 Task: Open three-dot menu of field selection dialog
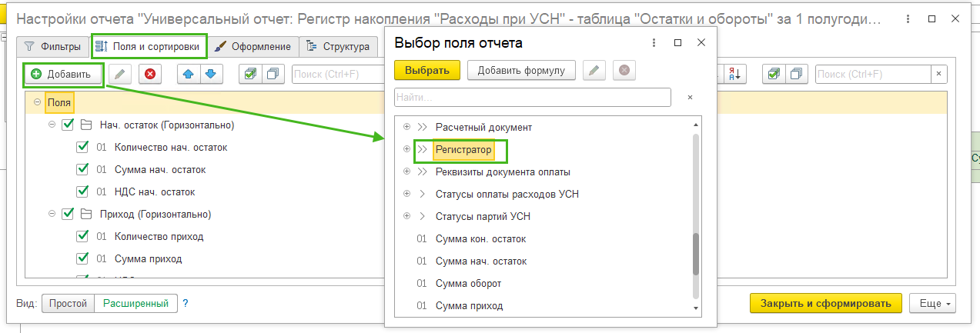click(654, 43)
